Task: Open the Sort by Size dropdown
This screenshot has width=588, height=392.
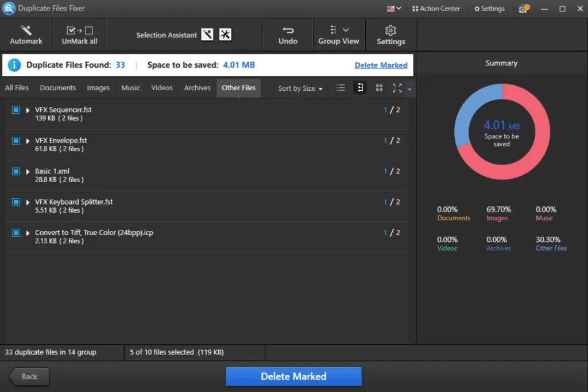Action: pyautogui.click(x=300, y=89)
